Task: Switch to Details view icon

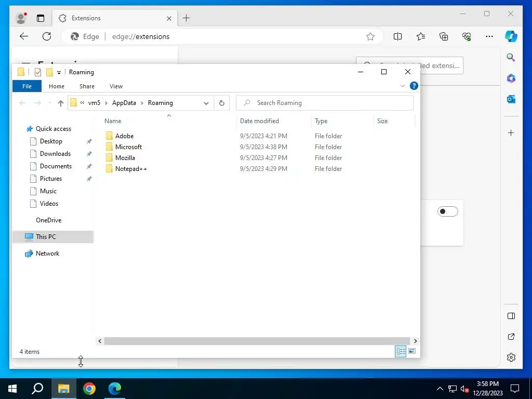Action: pyautogui.click(x=401, y=351)
